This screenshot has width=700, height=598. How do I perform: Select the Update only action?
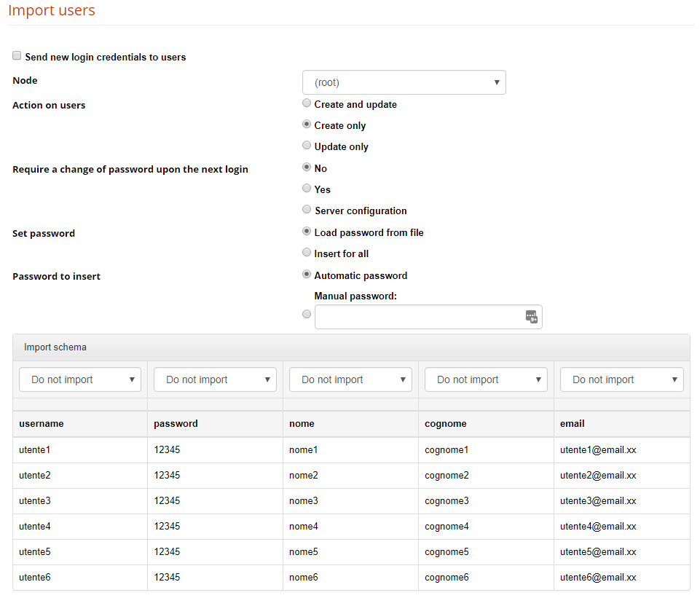[x=307, y=145]
